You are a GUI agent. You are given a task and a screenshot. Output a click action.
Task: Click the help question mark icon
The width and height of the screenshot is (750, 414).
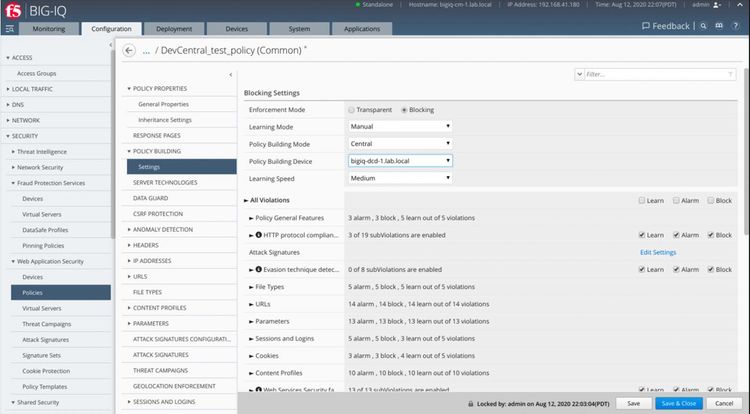click(736, 26)
